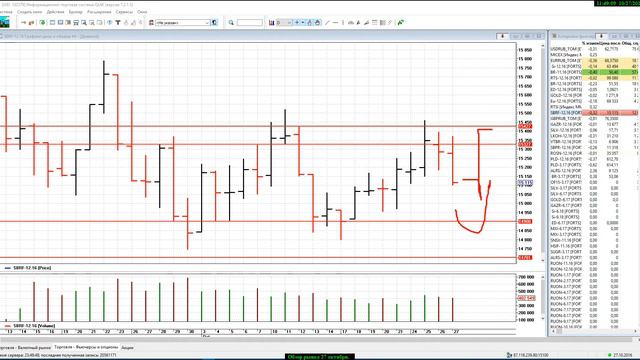This screenshot has height=360, width=640.
Task: Click the SBRF-12.16 [Volume] legend label
Action: click(x=34, y=326)
